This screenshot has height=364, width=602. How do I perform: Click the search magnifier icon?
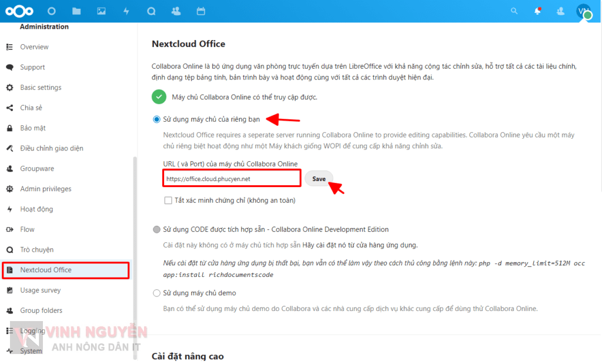click(514, 11)
